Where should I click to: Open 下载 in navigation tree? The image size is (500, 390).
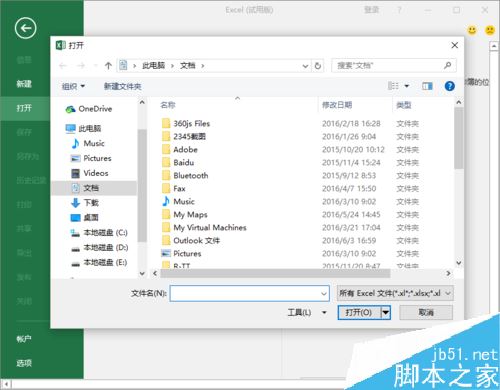coord(85,203)
